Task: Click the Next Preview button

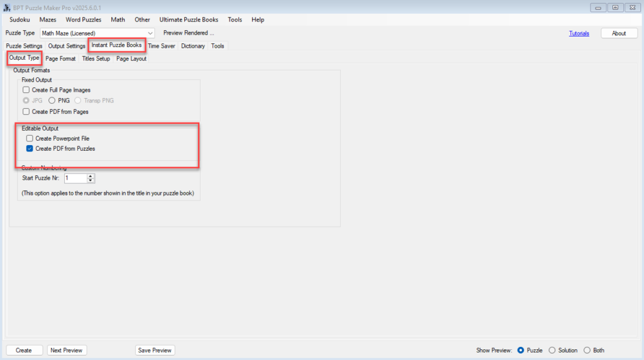Action: point(67,351)
